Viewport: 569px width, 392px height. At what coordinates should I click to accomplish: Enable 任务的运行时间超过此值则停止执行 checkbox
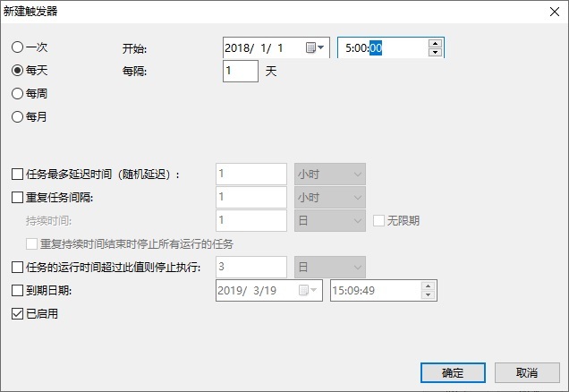(x=17, y=267)
